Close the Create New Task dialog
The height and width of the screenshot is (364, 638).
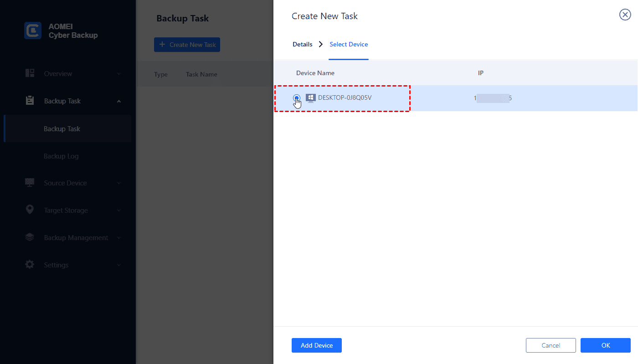(625, 15)
